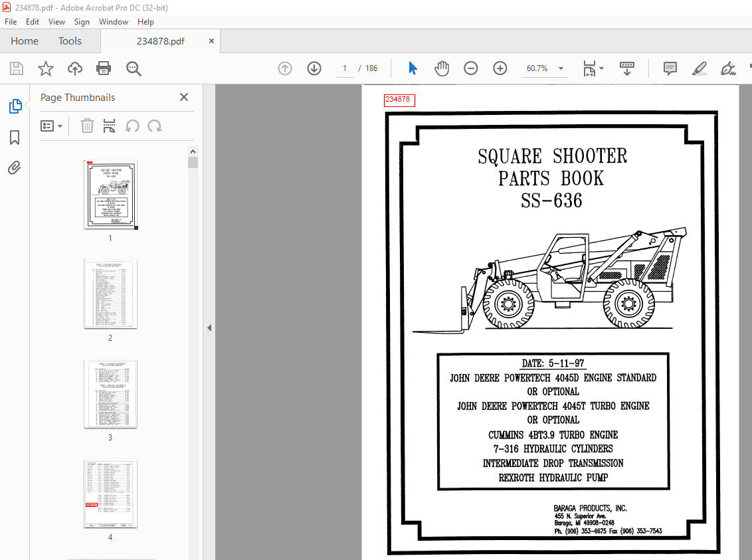
Task: Click the thumbnails scrollbar thumb
Action: pyautogui.click(x=193, y=163)
